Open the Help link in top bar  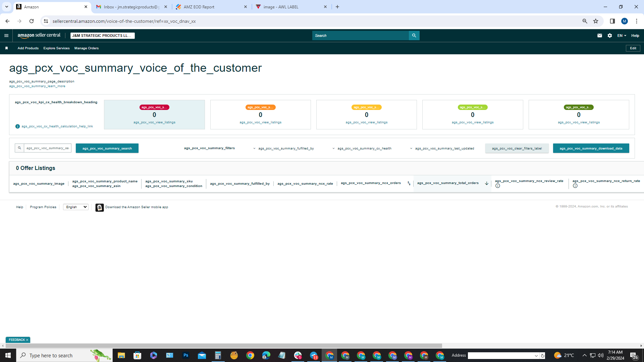pos(635,36)
